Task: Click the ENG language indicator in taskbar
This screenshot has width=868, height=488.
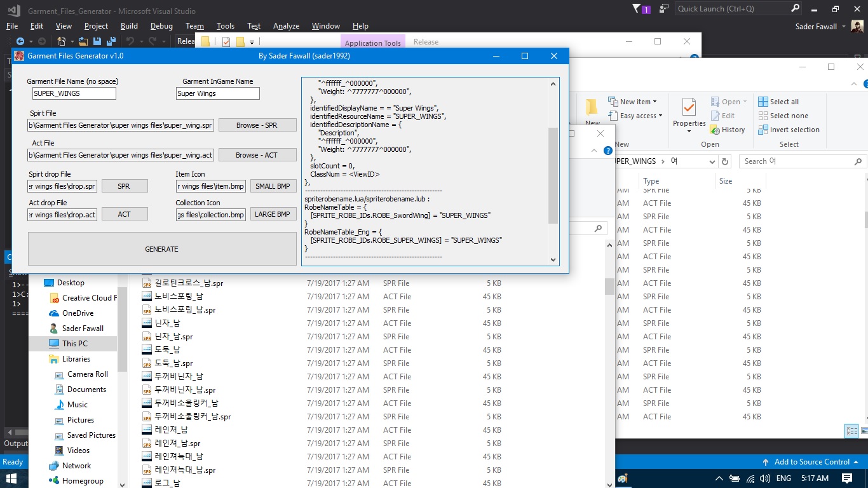Action: coord(783,478)
